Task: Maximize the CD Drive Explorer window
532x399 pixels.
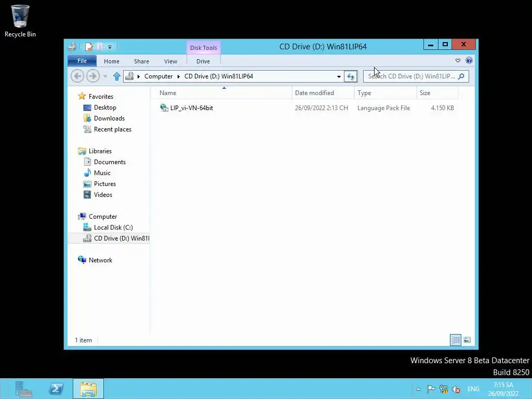Action: pos(445,45)
